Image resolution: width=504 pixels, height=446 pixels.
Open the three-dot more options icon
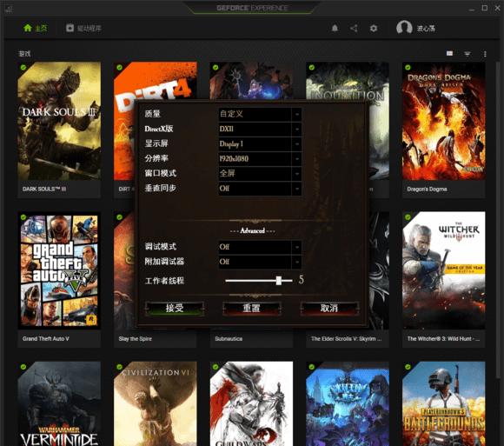tap(485, 54)
